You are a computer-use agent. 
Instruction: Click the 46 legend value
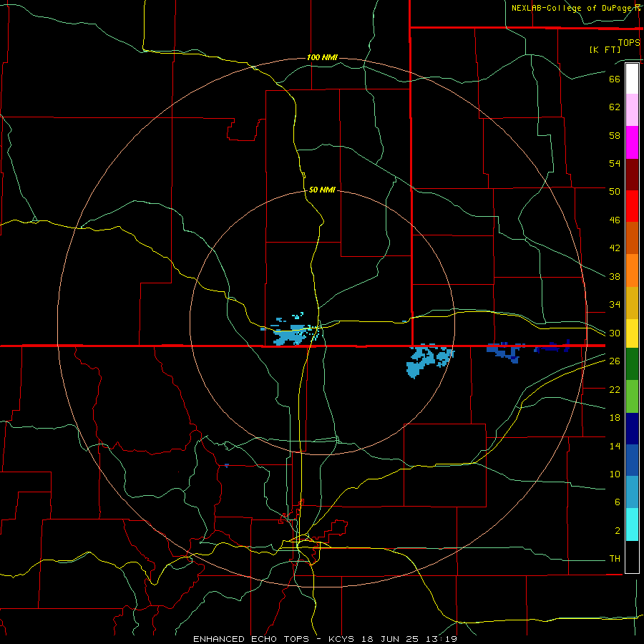pyautogui.click(x=615, y=220)
